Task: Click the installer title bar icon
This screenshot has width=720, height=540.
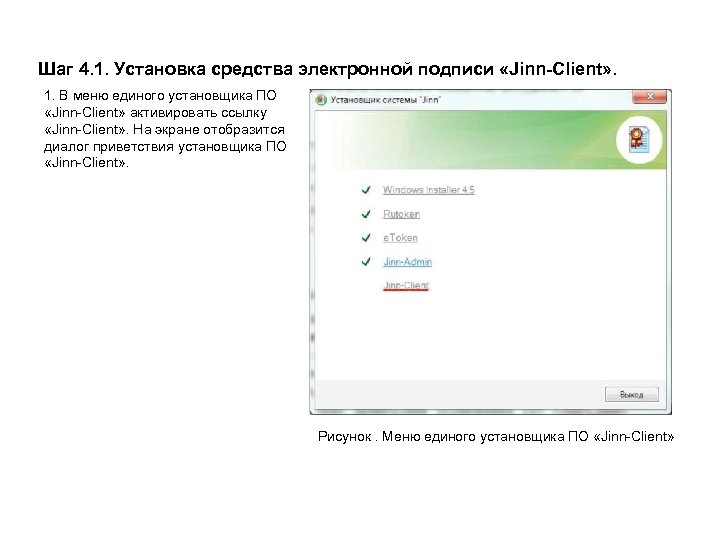Action: click(x=321, y=100)
